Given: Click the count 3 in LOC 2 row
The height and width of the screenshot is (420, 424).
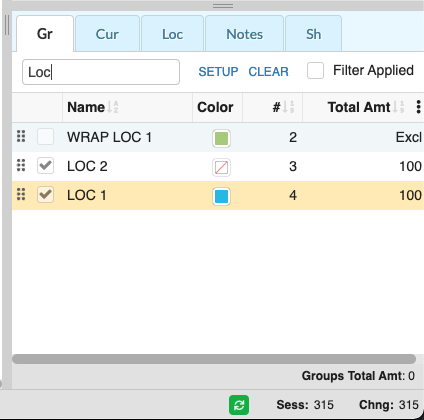Looking at the screenshot, I should click(x=293, y=166).
